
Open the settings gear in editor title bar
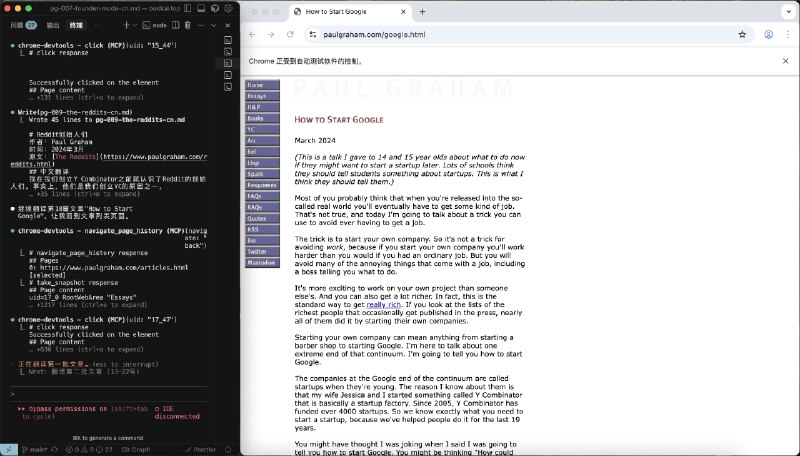coord(229,8)
